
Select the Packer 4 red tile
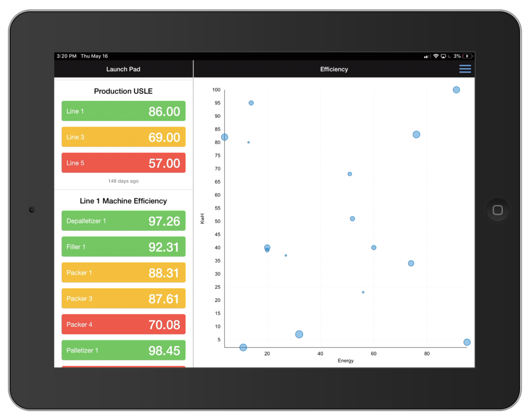tap(124, 324)
